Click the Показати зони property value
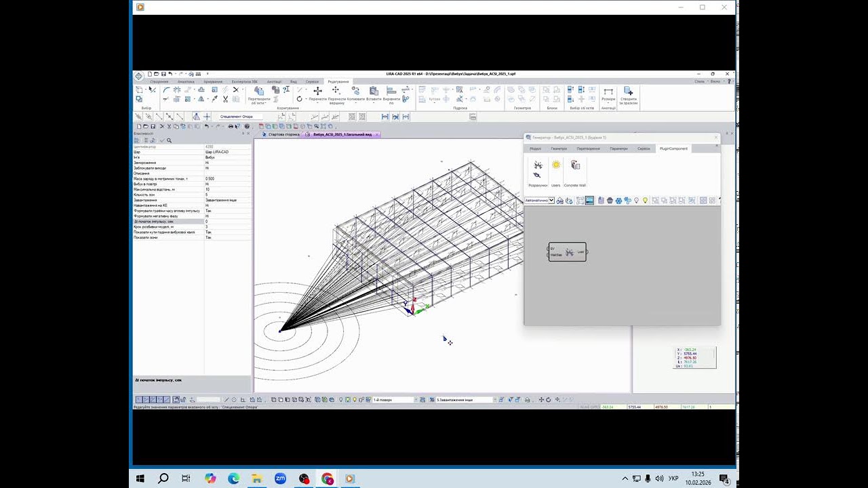The image size is (868, 488). click(x=227, y=237)
